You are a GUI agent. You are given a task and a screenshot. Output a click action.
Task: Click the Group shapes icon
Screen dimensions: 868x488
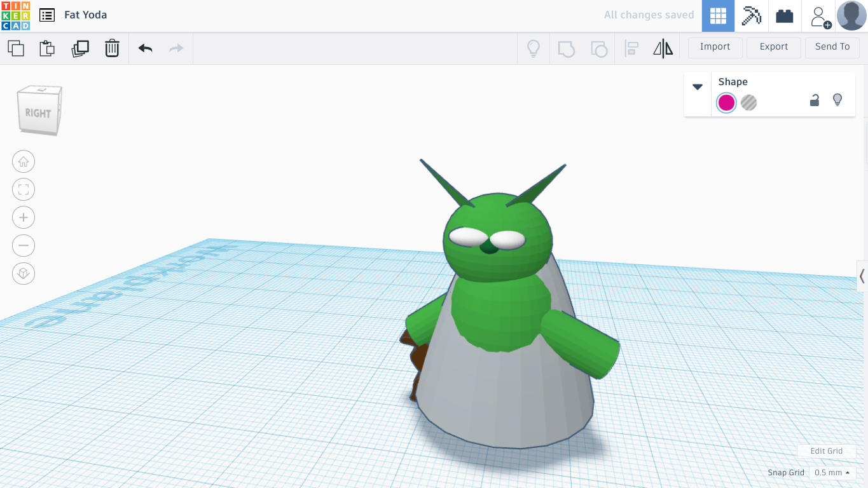pyautogui.click(x=566, y=48)
